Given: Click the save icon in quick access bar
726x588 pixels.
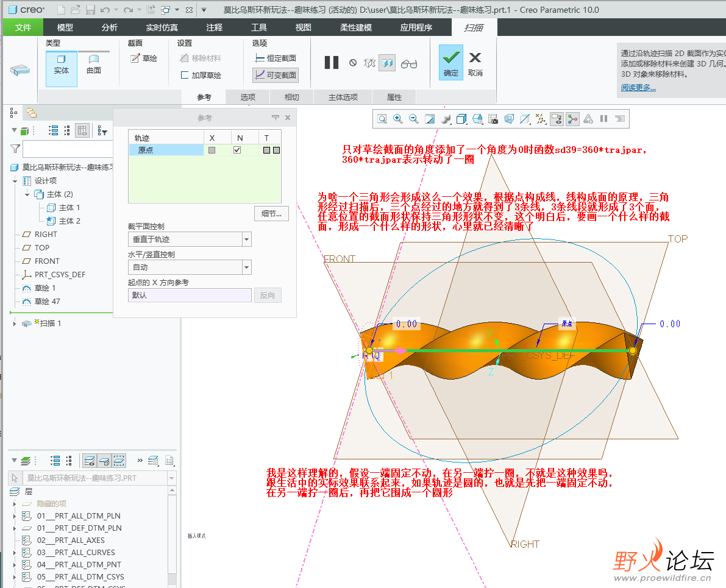Looking at the screenshot, I should tap(90, 9).
